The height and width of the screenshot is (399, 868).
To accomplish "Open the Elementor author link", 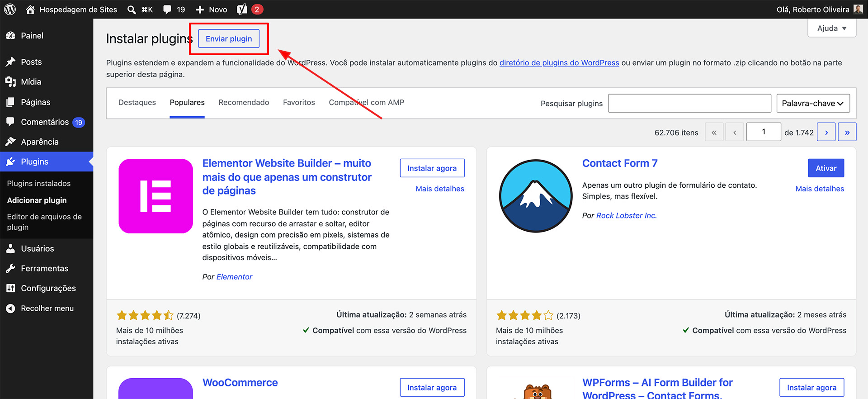I will [234, 277].
